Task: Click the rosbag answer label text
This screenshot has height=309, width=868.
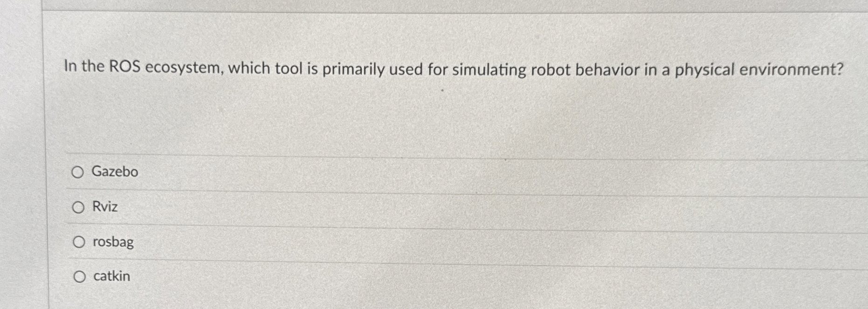Action: pyautogui.click(x=112, y=241)
